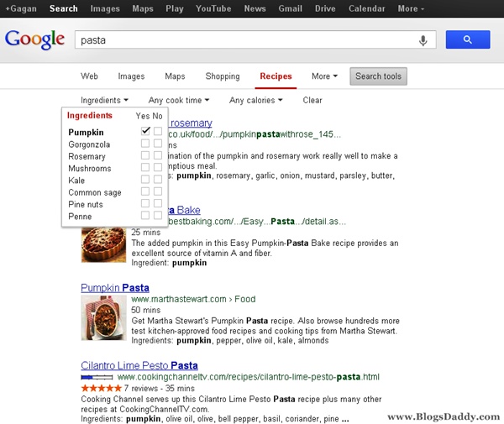The height and width of the screenshot is (424, 504).
Task: Click the cookingchanneltv.com cilantro-lime-pesto URL
Action: [248, 377]
